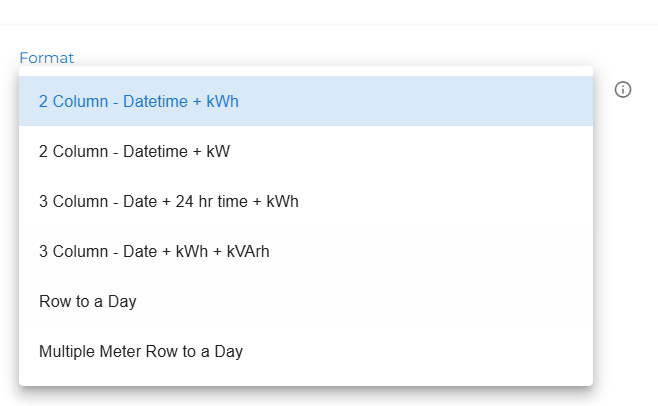658x406 pixels.
Task: Keep the highlighted Datetime + kWh selection
Action: tap(306, 101)
